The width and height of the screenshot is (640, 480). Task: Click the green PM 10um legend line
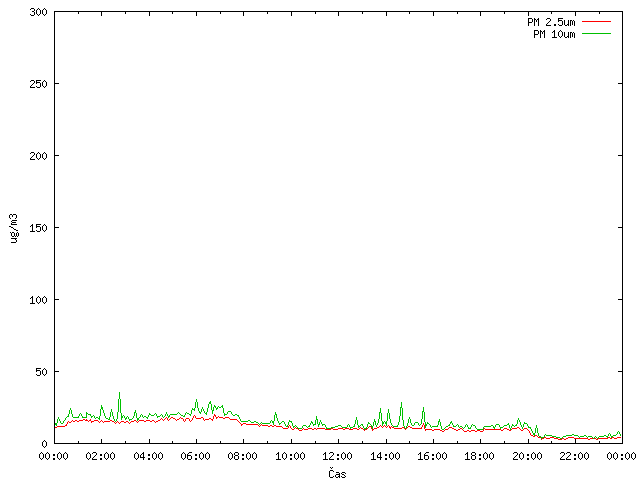tap(596, 34)
